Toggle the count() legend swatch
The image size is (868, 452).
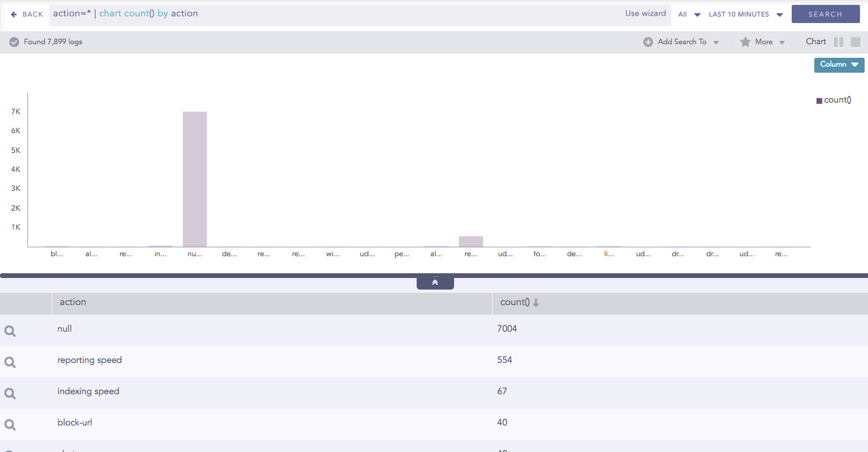819,101
